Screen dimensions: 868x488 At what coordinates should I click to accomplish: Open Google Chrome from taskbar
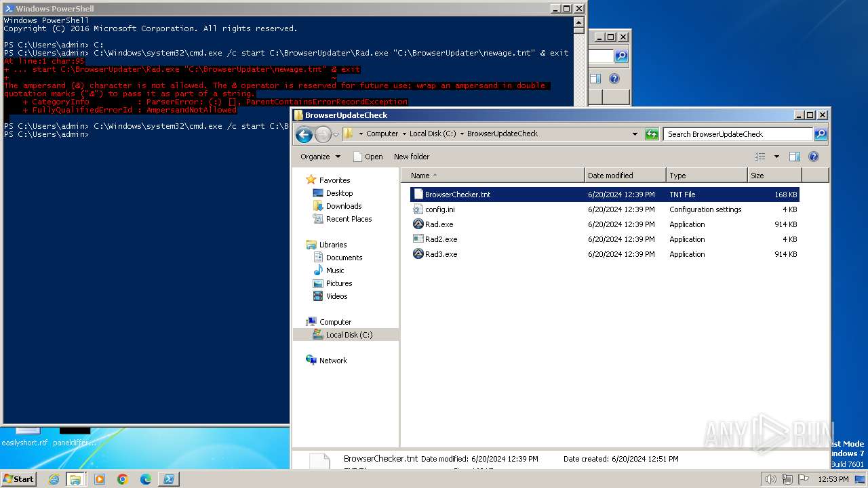point(123,479)
